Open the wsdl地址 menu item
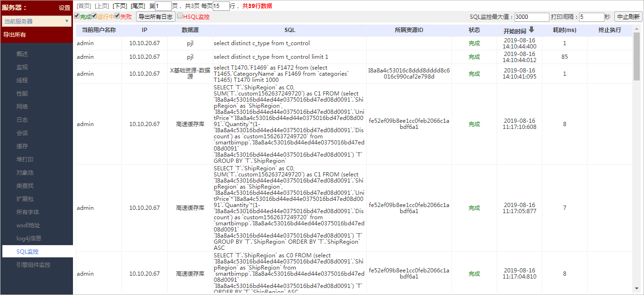Viewport: 644px width, 295px height. [28, 225]
